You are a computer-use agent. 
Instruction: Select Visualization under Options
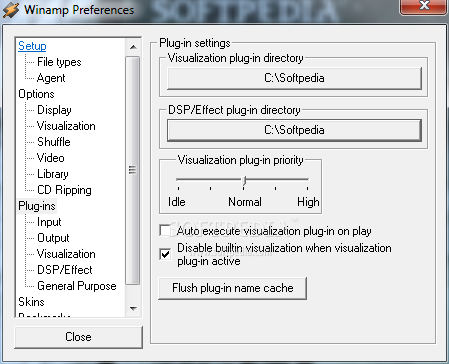[x=66, y=126]
